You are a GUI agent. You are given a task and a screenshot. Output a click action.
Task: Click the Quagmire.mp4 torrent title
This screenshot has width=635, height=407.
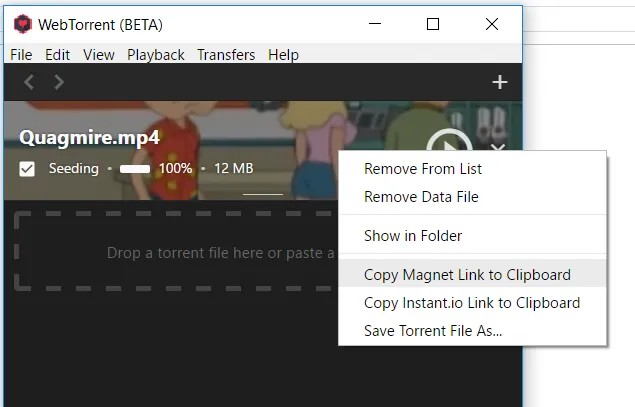click(89, 138)
